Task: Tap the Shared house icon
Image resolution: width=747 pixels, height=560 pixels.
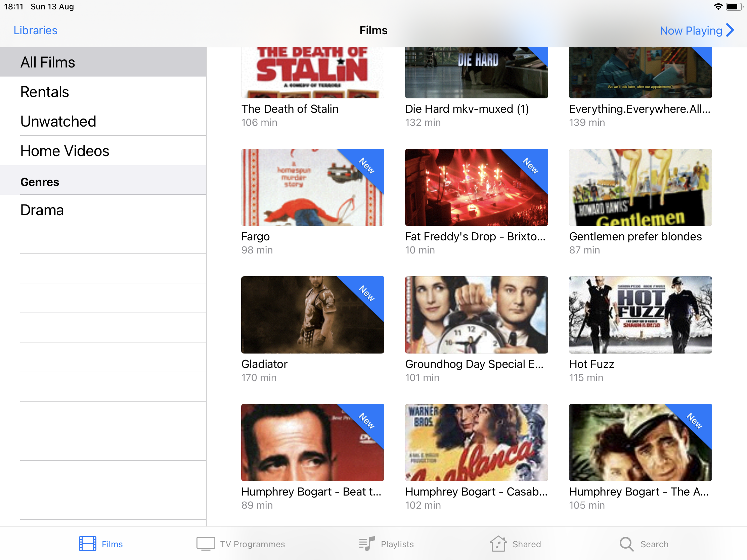Action: [x=498, y=544]
